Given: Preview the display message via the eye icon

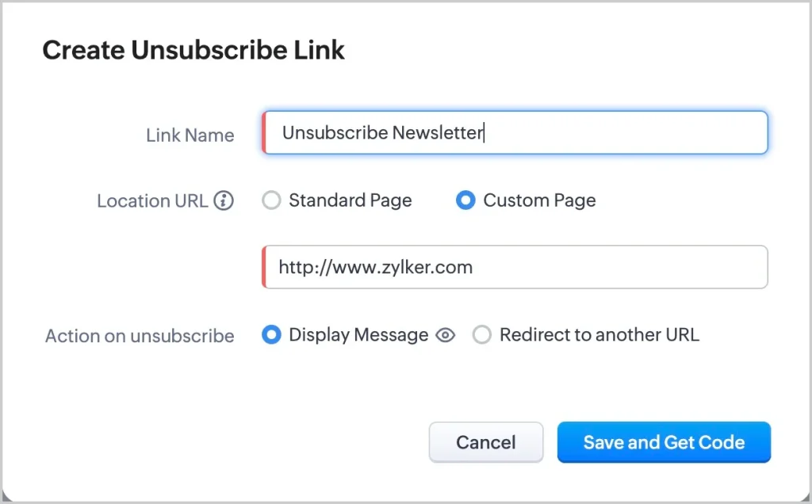Looking at the screenshot, I should [445, 335].
